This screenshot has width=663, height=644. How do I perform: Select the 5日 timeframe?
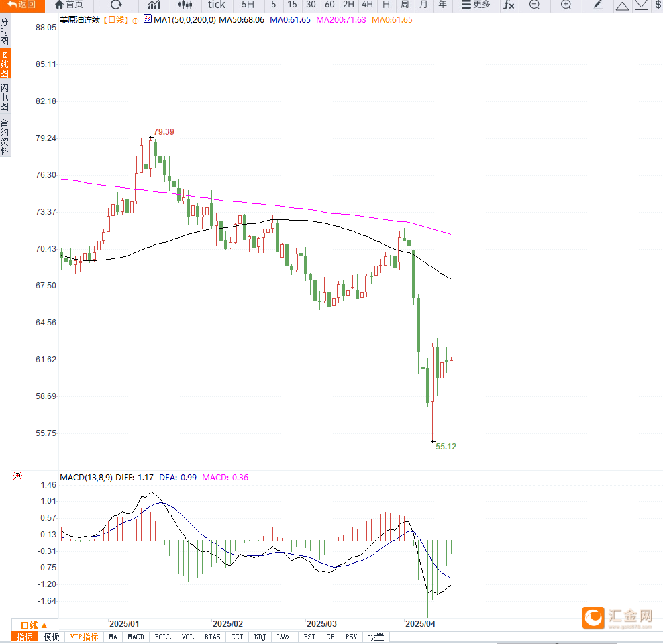tap(248, 5)
